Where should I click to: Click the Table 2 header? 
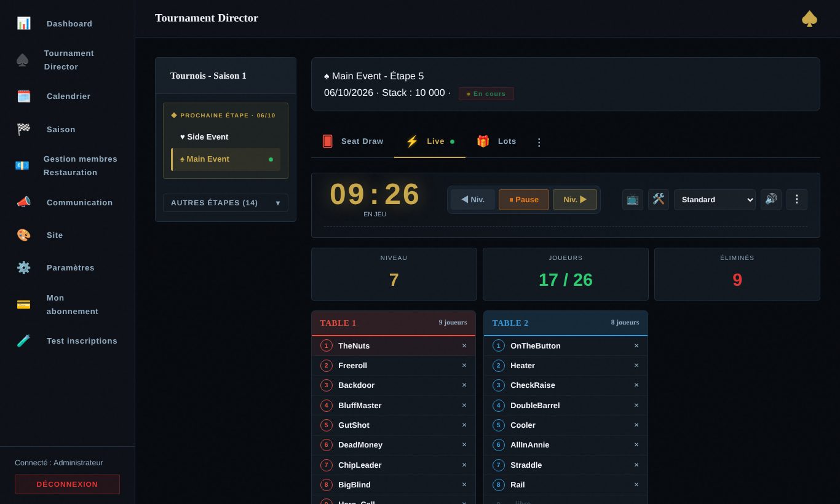point(566,323)
